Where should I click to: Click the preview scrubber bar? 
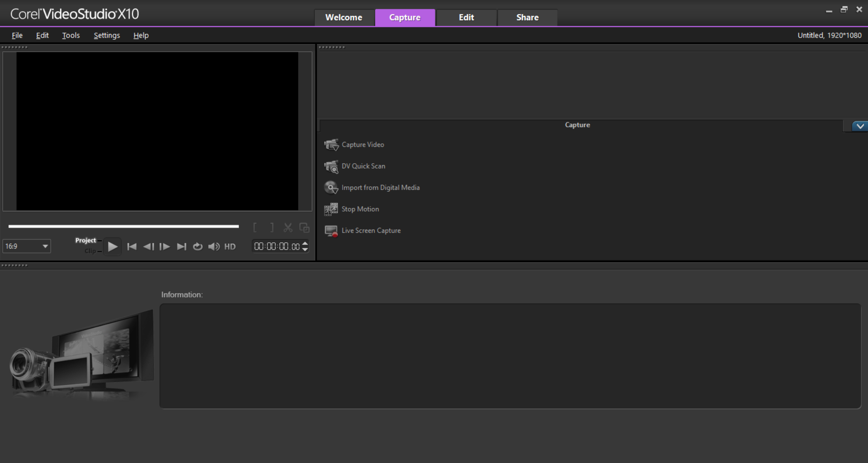click(x=124, y=226)
